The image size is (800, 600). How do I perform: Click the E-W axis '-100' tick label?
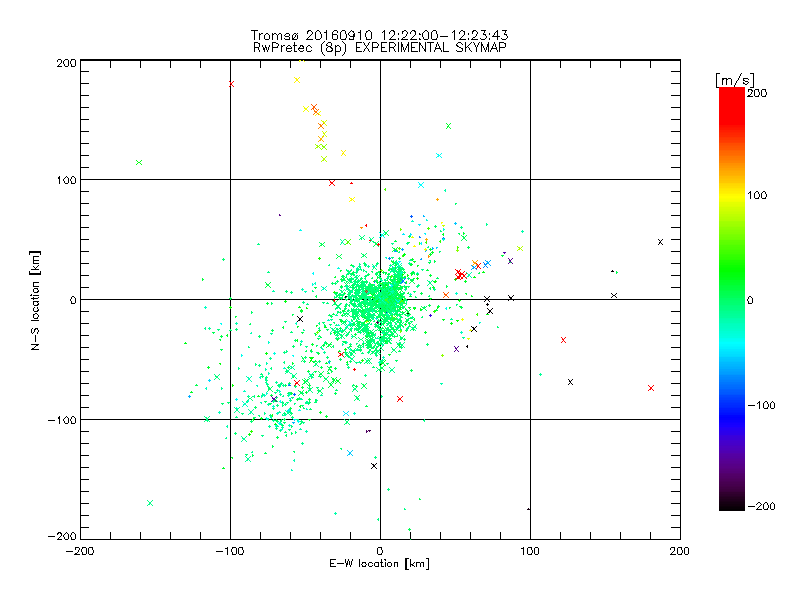tap(230, 551)
